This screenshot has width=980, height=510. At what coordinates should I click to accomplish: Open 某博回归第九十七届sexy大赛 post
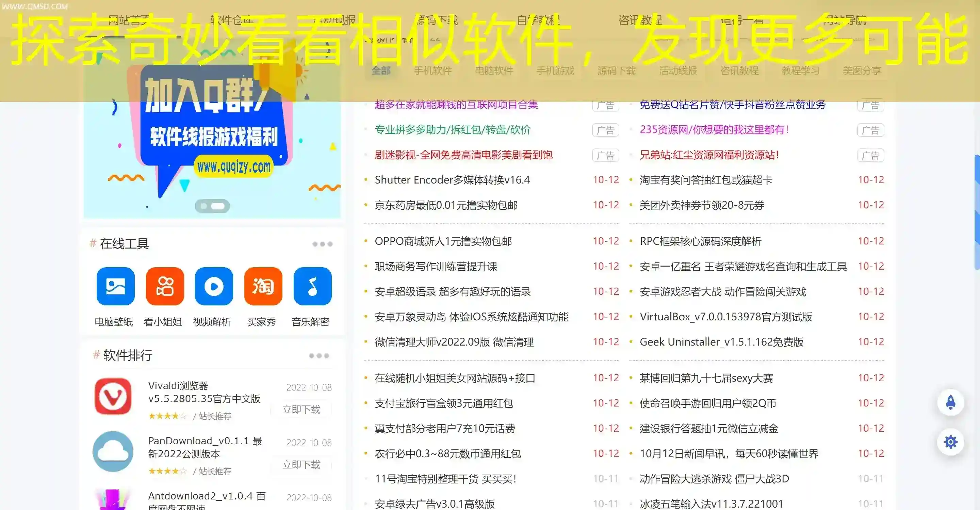(706, 378)
